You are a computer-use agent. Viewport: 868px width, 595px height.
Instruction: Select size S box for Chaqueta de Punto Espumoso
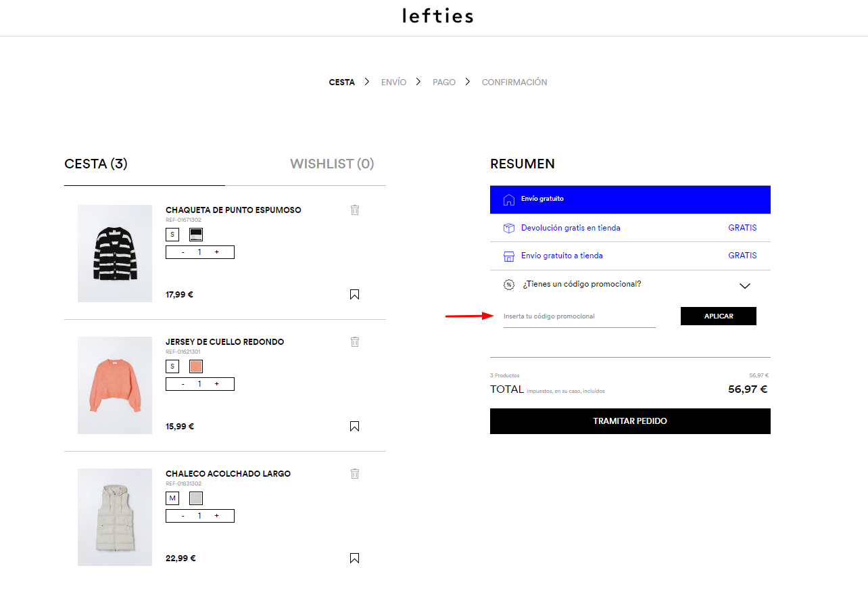172,235
